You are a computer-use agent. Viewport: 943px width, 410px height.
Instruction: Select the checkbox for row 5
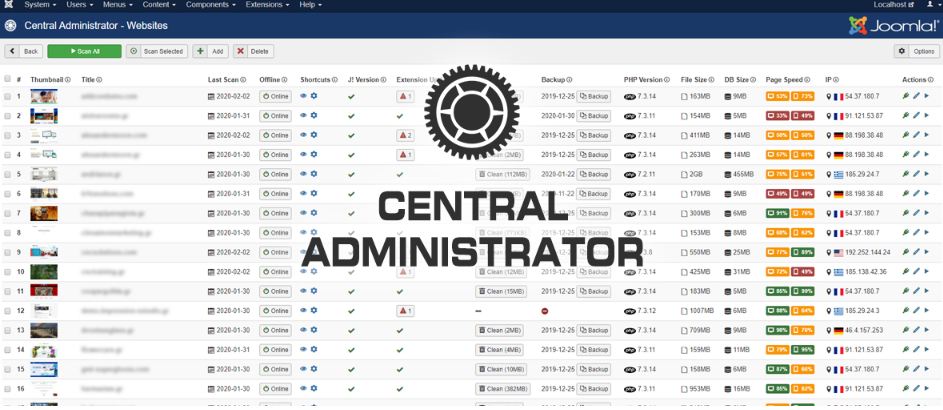tap(8, 174)
